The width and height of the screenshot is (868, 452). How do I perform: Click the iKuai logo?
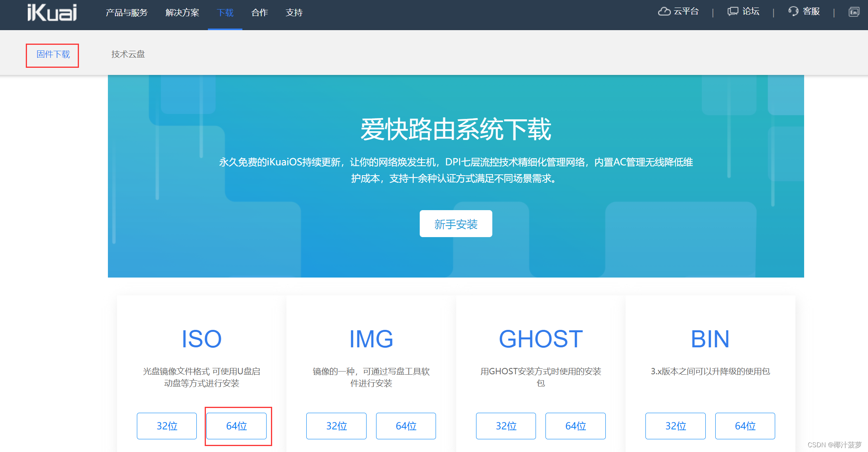tap(52, 13)
